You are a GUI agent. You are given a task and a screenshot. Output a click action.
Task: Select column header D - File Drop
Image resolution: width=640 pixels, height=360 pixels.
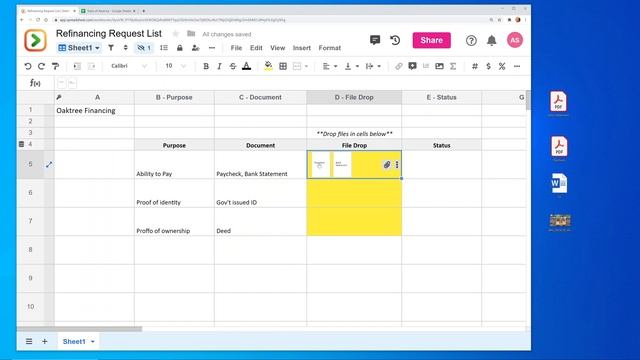354,97
